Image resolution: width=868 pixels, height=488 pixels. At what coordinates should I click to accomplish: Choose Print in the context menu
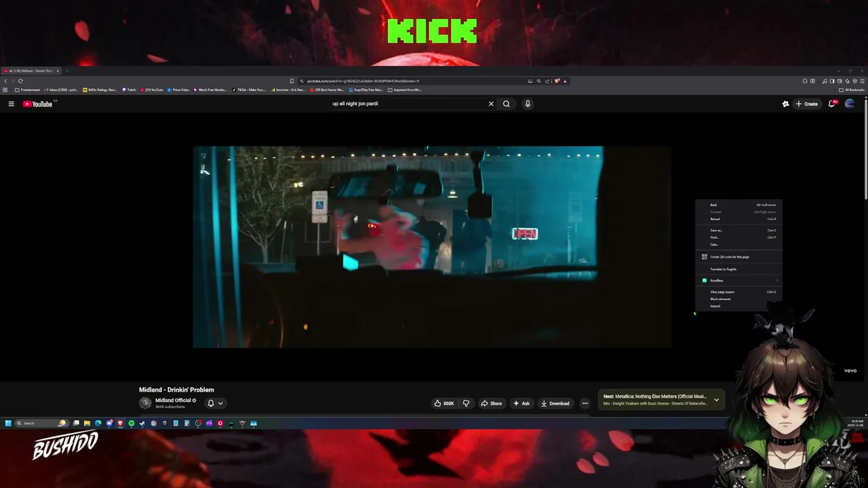click(x=738, y=237)
